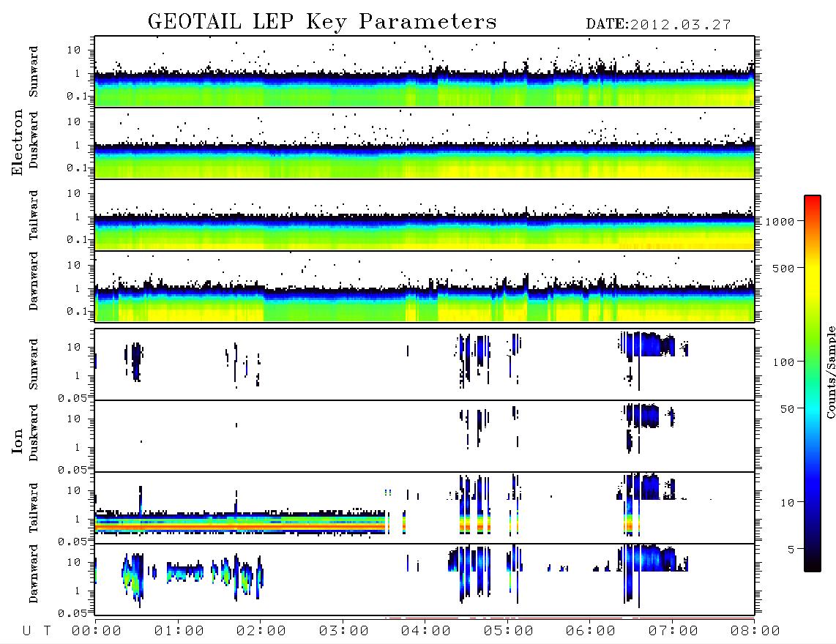Viewport: 836px width, 644px height.
Task: Click the Electron Duskward spectrogram panel
Action: tap(425, 143)
